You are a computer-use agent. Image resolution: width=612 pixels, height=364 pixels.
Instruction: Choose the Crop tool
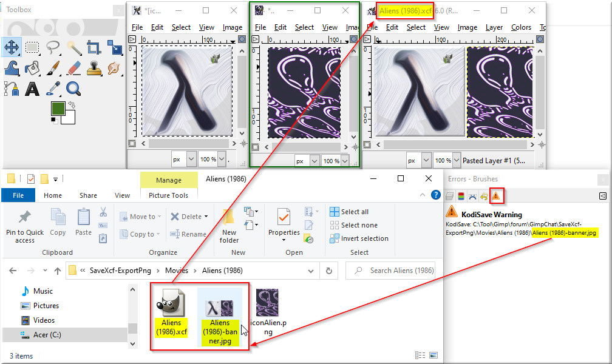94,47
